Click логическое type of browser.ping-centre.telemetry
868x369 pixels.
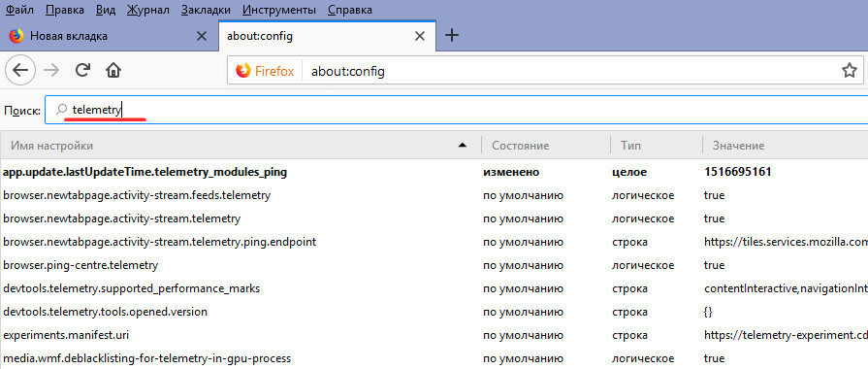click(643, 265)
